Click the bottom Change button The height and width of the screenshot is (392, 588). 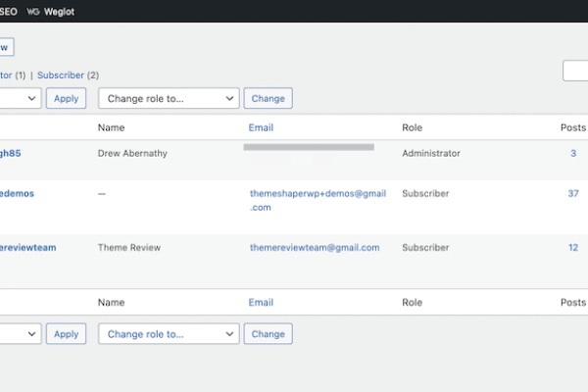click(268, 333)
